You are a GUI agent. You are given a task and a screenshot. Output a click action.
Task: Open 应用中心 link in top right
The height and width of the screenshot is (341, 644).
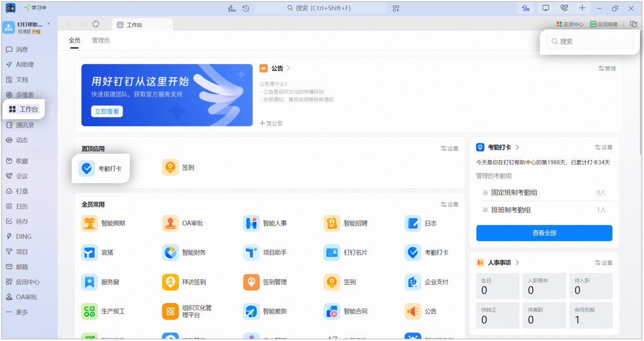(x=570, y=24)
